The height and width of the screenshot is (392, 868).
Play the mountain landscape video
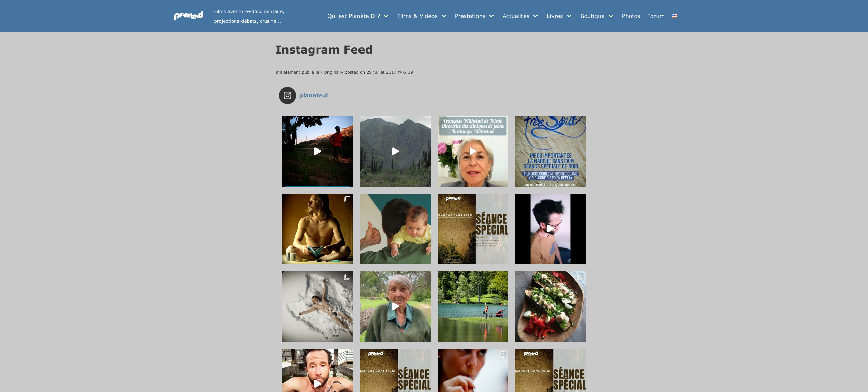[395, 151]
